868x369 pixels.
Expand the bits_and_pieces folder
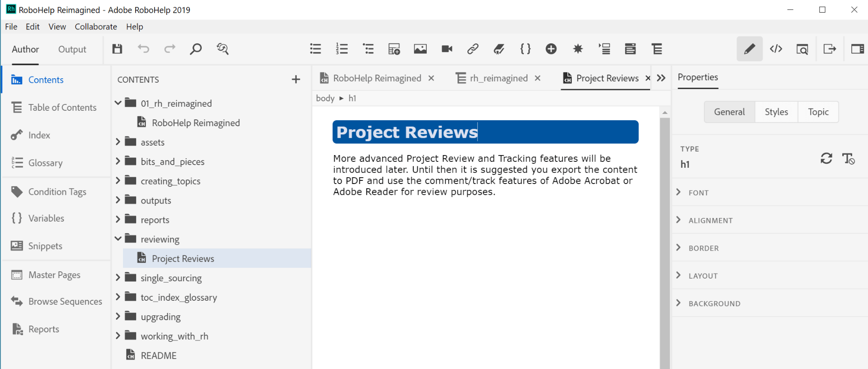[x=118, y=161]
